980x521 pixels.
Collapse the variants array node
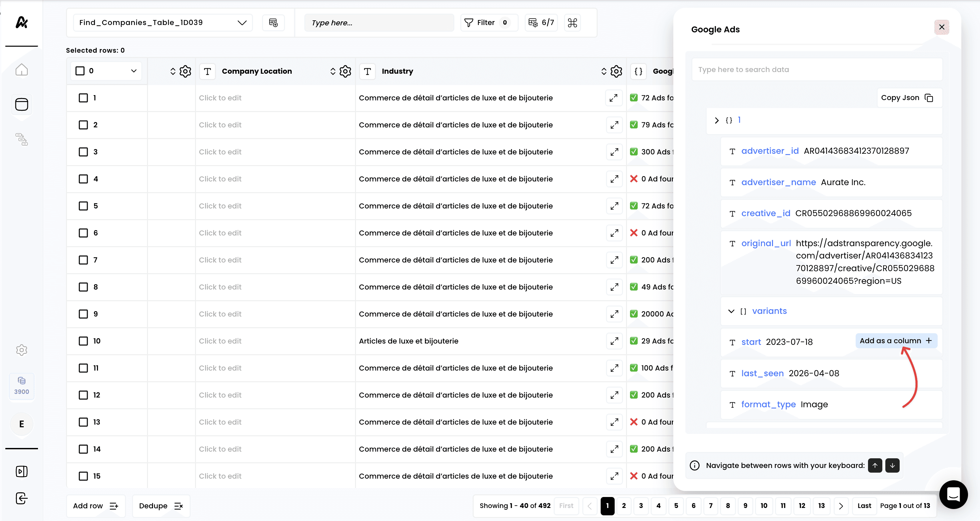[731, 311]
